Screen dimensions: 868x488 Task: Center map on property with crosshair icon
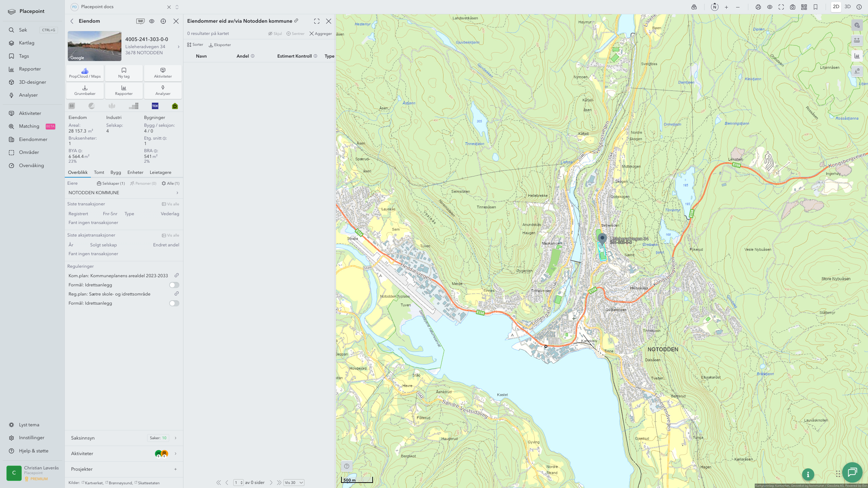pyautogui.click(x=163, y=21)
